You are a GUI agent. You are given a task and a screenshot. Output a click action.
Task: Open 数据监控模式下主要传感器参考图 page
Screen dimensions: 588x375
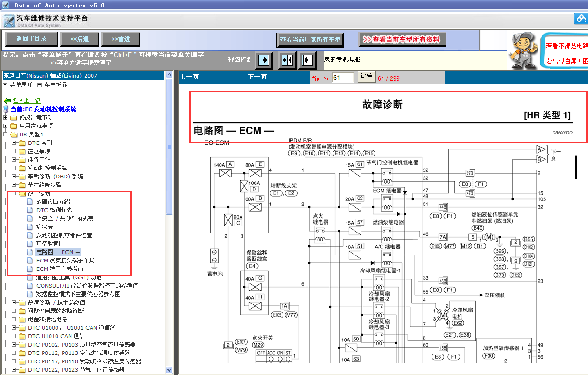(78, 294)
